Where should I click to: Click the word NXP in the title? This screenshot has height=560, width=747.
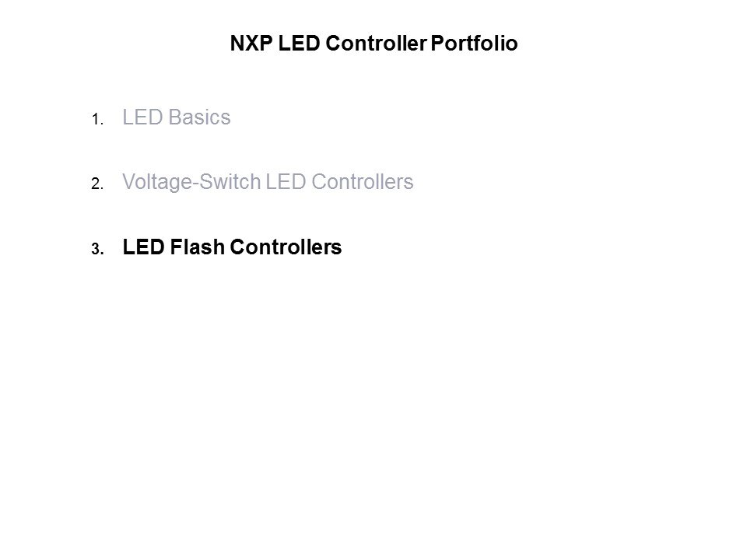[x=249, y=44]
